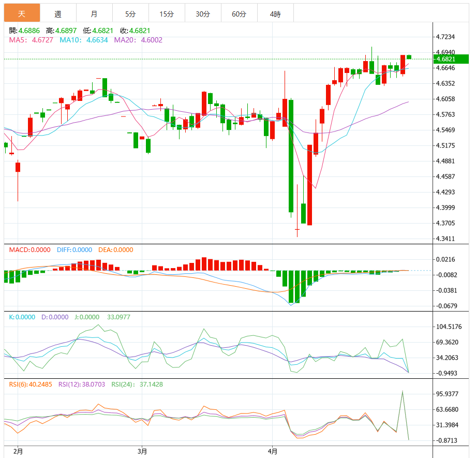Click the 開:4.6886 open price text
This screenshot has height=458, width=476.
24,31
